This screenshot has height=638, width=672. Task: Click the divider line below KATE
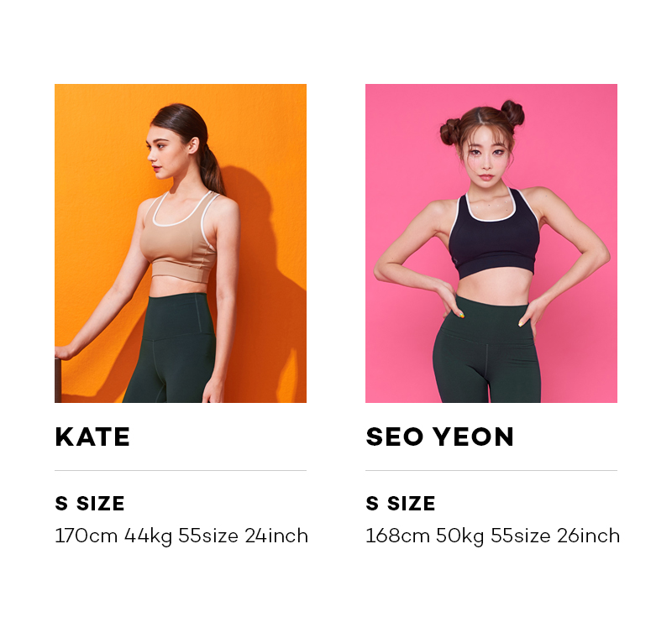(181, 470)
